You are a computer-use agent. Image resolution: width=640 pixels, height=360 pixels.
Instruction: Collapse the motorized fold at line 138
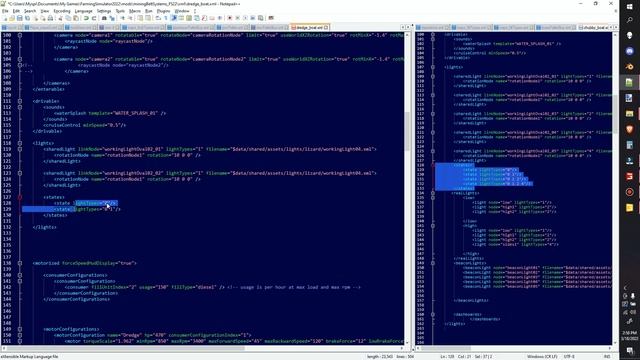(x=20, y=263)
